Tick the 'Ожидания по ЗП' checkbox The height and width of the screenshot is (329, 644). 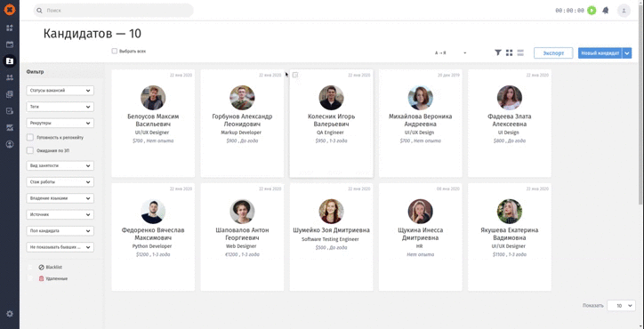pyautogui.click(x=30, y=151)
